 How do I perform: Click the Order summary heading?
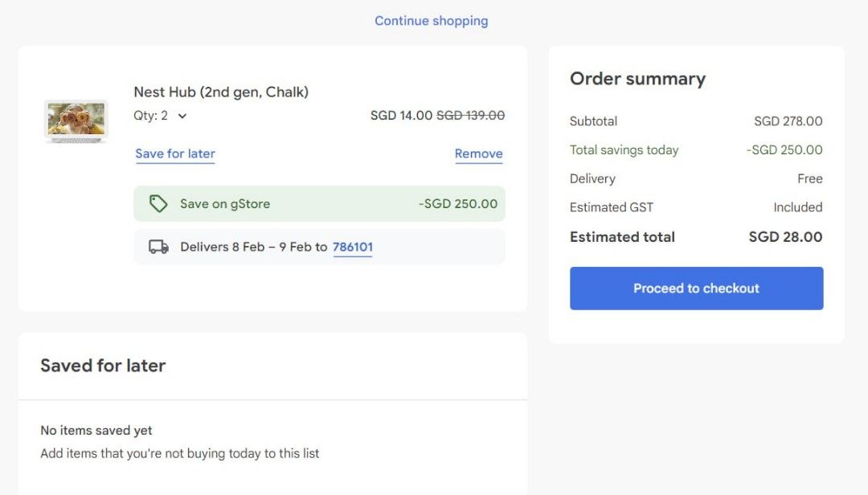tap(637, 79)
